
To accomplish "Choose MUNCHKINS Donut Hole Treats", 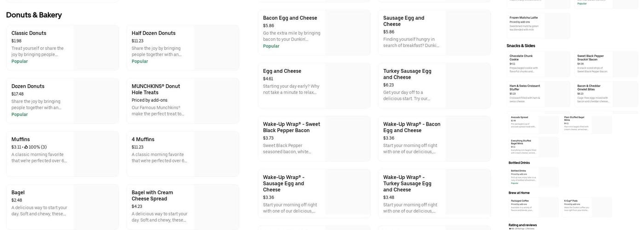I will pyautogui.click(x=155, y=89).
